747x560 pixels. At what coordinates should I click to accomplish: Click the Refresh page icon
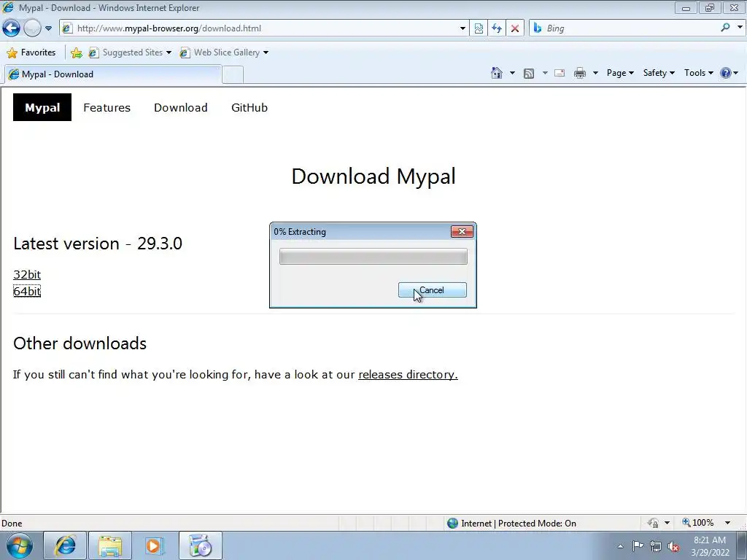[497, 28]
